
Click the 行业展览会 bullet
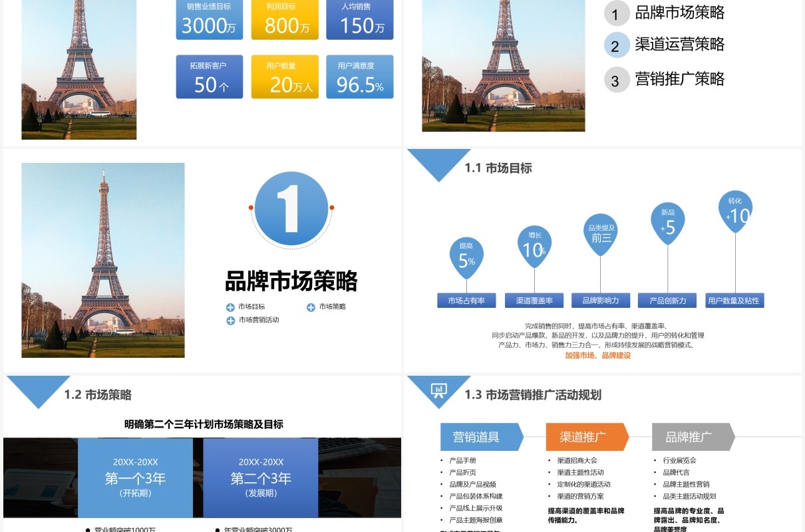pyautogui.click(x=679, y=460)
